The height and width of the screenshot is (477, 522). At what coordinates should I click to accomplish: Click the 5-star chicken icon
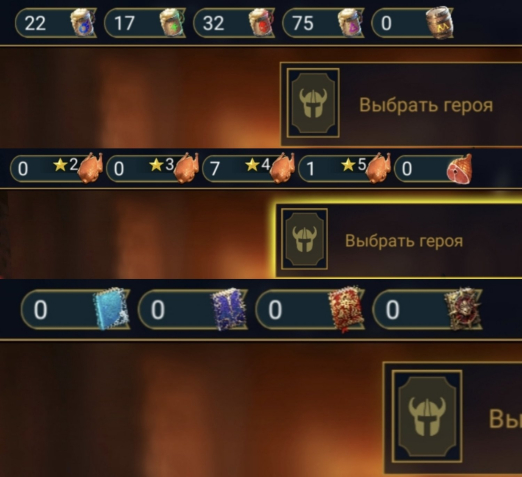point(378,168)
